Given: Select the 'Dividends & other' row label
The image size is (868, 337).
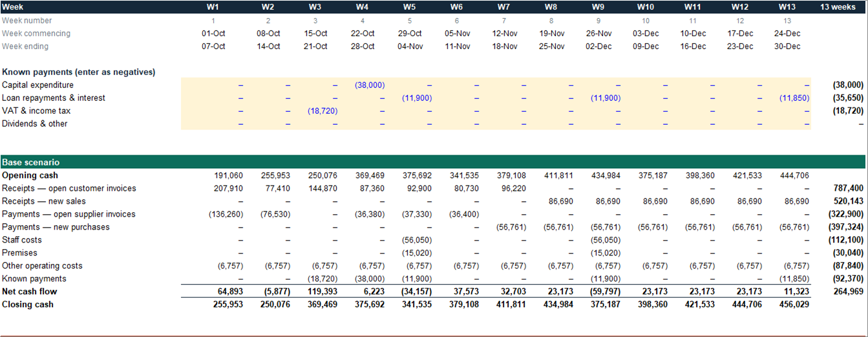Looking at the screenshot, I should pyautogui.click(x=34, y=124).
